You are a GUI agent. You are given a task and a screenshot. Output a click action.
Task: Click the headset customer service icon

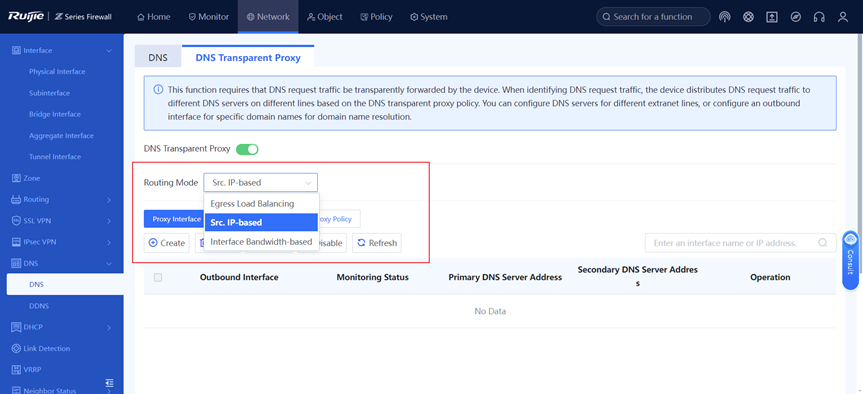click(819, 17)
